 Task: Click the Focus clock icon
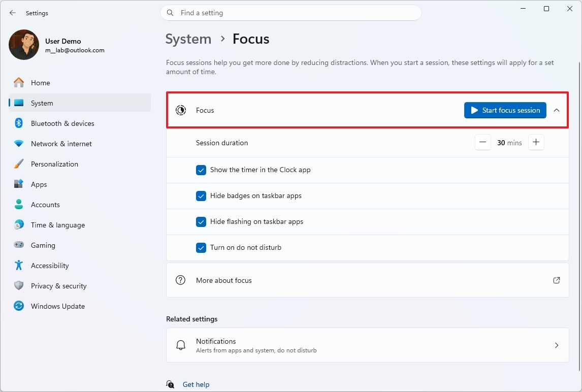(x=180, y=110)
